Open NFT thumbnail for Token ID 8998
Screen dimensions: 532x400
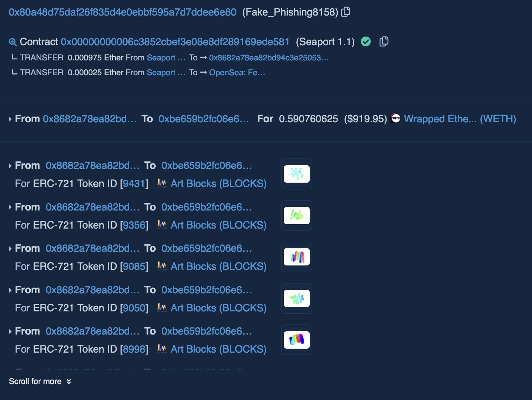tap(297, 340)
